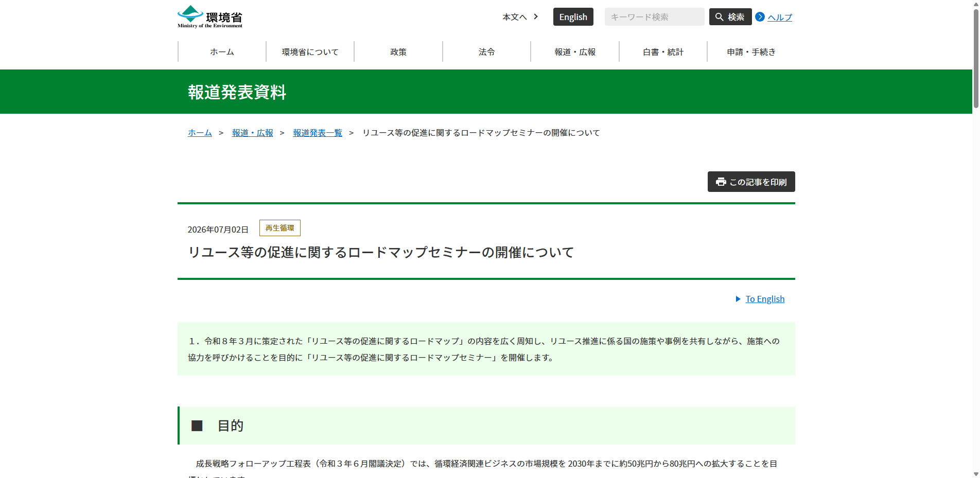Viewport: 980px width, 478px height.
Task: Click the scrollbar down arrow
Action: [975, 474]
